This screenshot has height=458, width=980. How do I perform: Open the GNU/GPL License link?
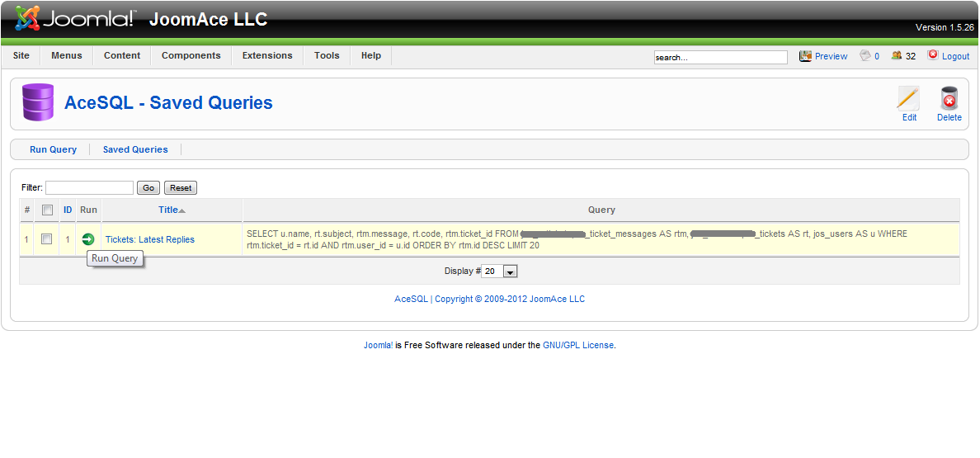[579, 345]
